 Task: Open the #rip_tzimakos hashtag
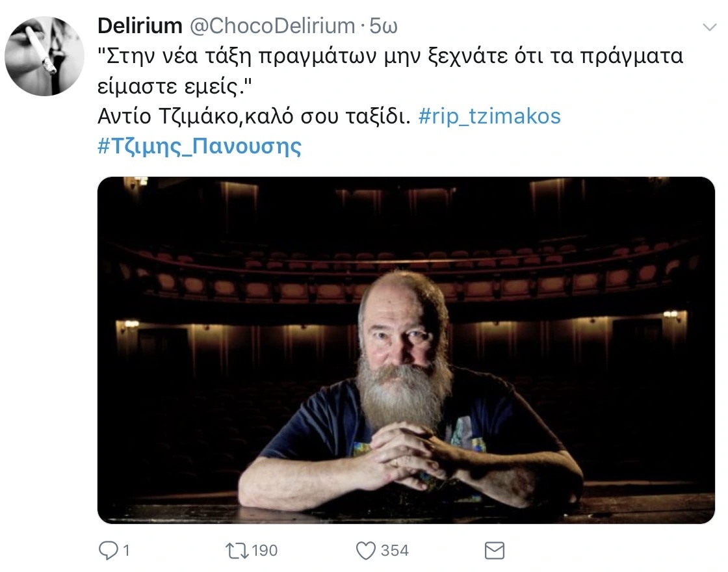pyautogui.click(x=489, y=116)
